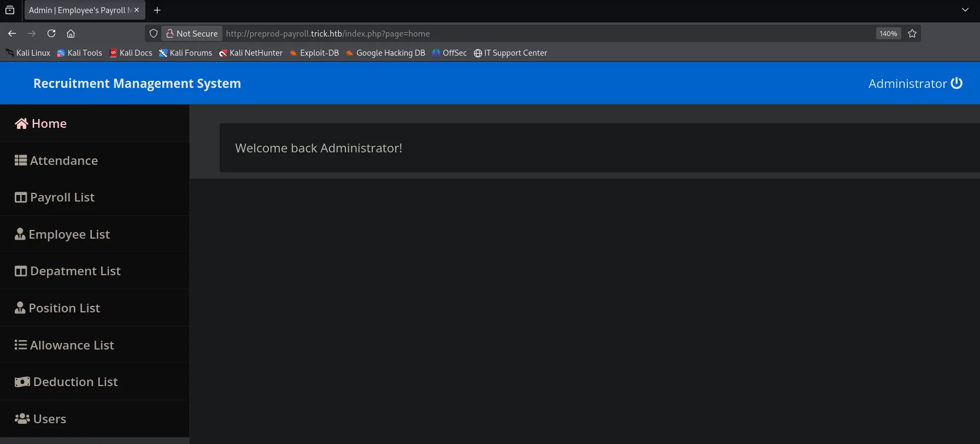
Task: Open the Kali Linux bookmark
Action: 28,53
